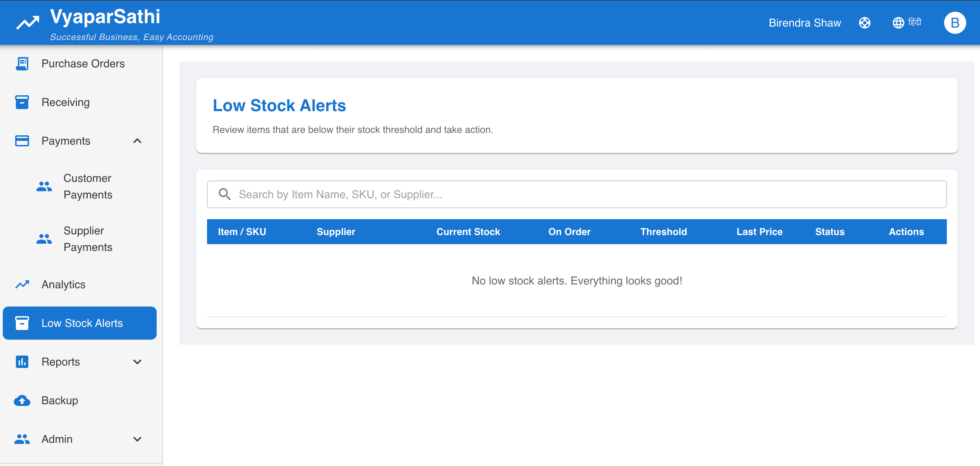Click the On Order column header
Image resolution: width=980 pixels, height=466 pixels.
click(x=569, y=232)
